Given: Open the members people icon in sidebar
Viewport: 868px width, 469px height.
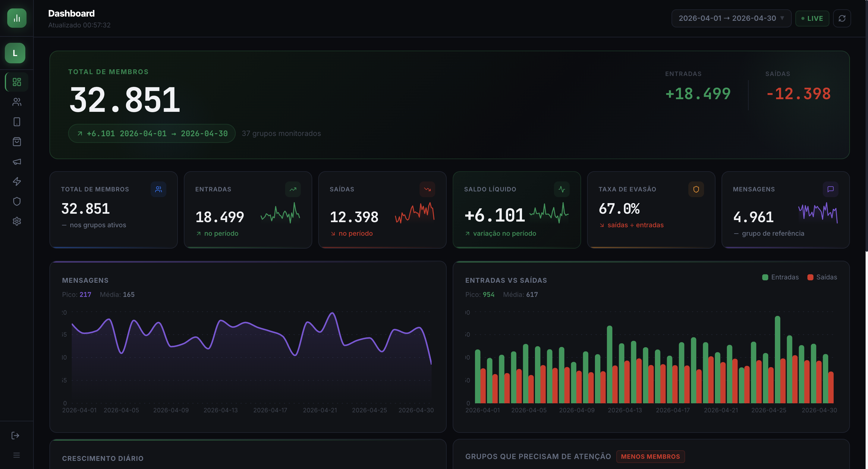Looking at the screenshot, I should pyautogui.click(x=17, y=102).
